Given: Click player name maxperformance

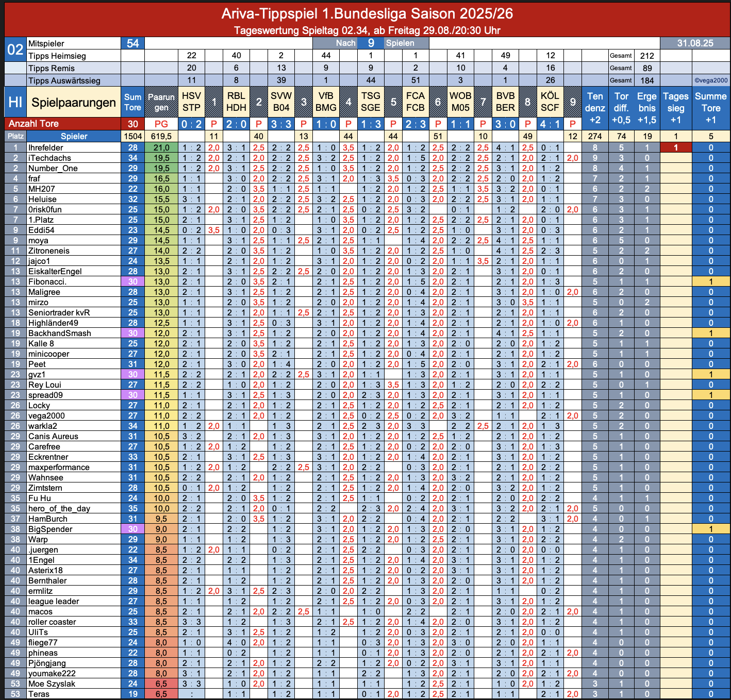Looking at the screenshot, I should coord(59,467).
